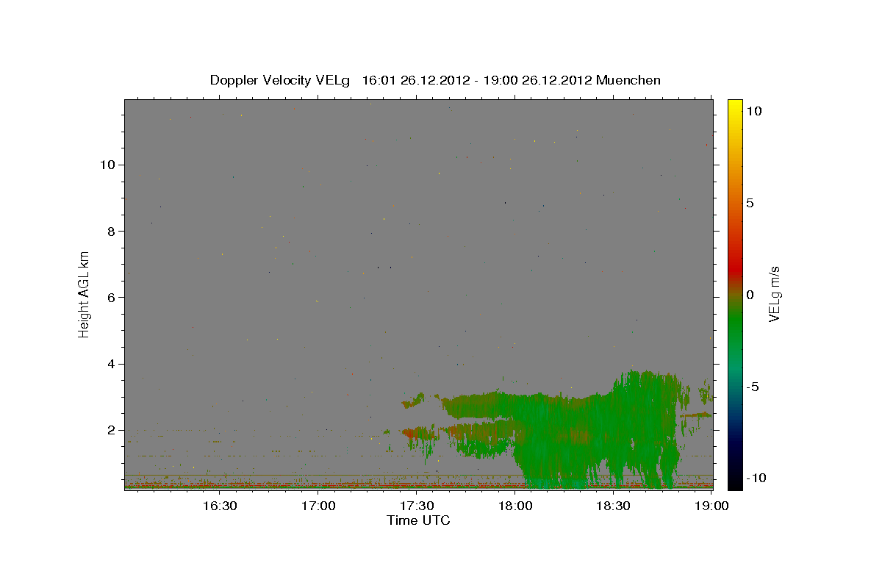Click the 'VELg m/s' colorbar title

point(775,294)
